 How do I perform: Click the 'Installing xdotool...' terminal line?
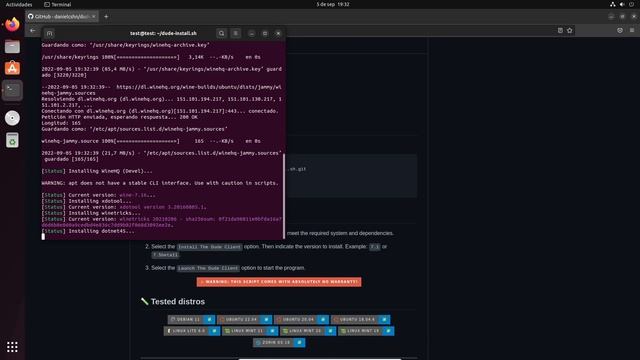(x=87, y=201)
